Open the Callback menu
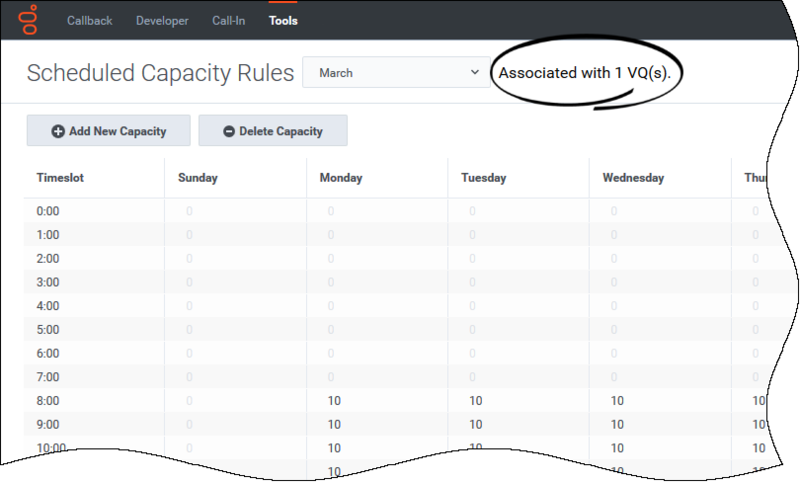The image size is (800, 482). point(90,21)
